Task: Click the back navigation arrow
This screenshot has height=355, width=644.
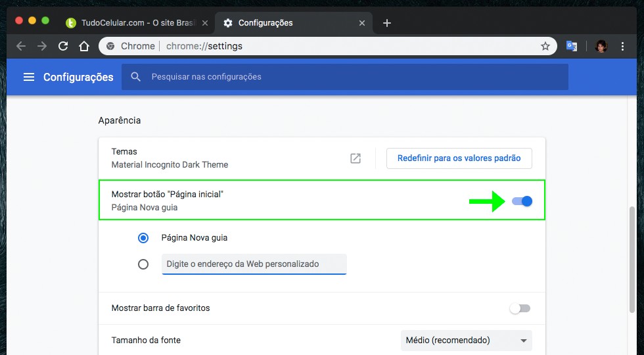Action: (21, 46)
